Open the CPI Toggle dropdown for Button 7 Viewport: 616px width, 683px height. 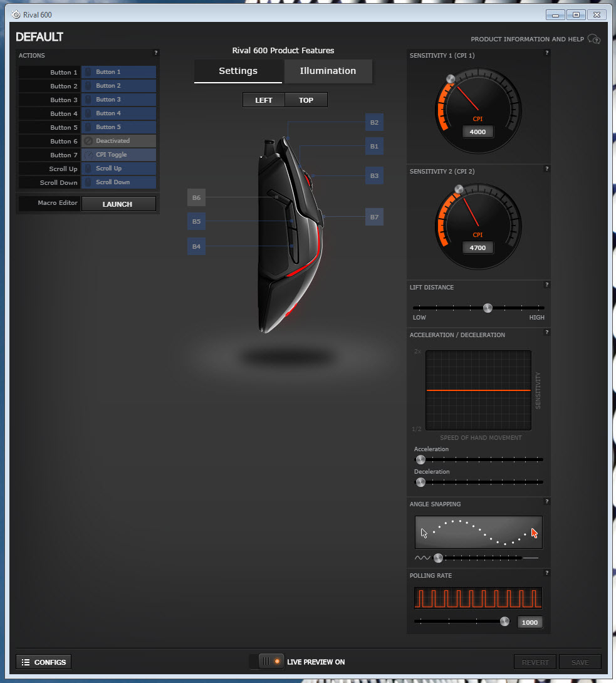pyautogui.click(x=118, y=155)
